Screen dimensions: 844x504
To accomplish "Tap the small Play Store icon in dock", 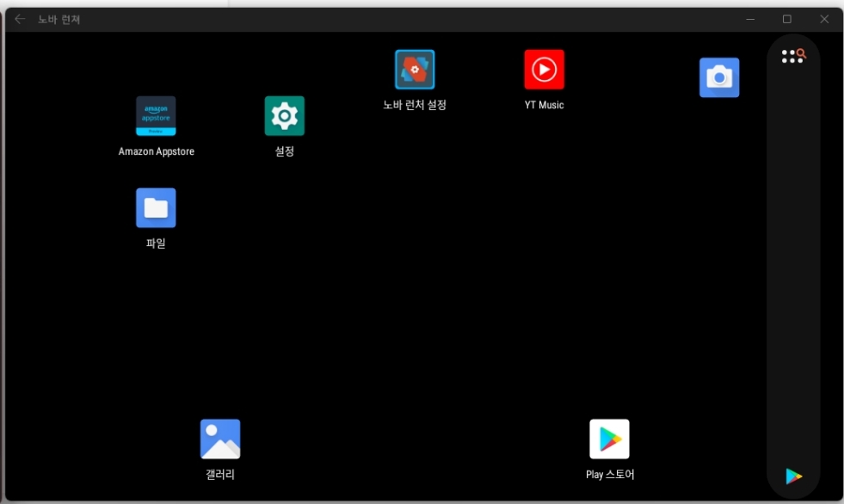I will [x=793, y=476].
